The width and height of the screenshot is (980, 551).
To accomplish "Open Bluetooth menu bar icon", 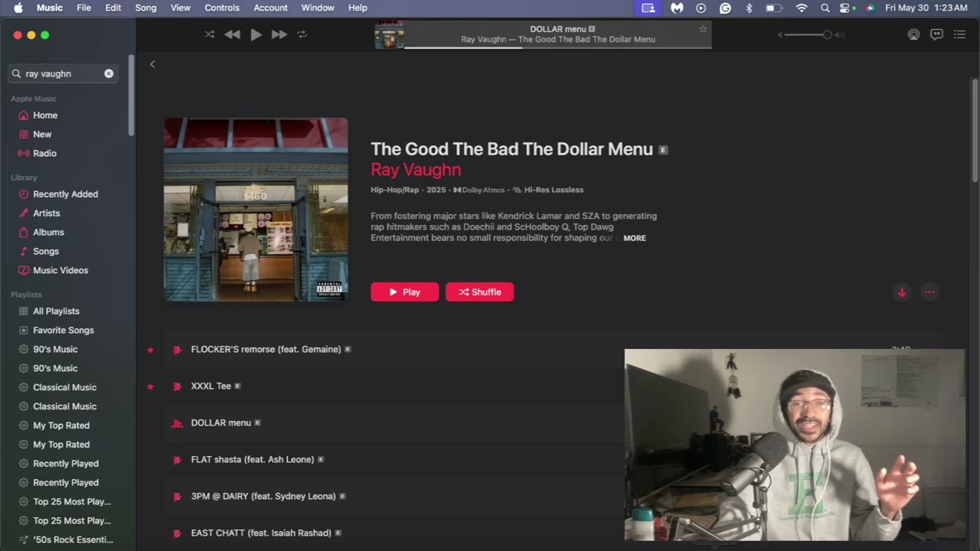I will (x=750, y=8).
